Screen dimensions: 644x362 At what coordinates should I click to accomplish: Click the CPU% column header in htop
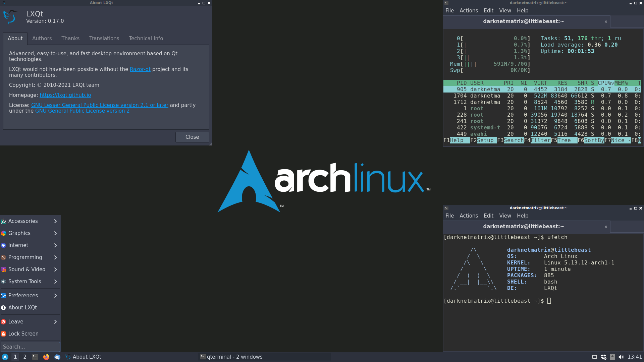pos(606,83)
